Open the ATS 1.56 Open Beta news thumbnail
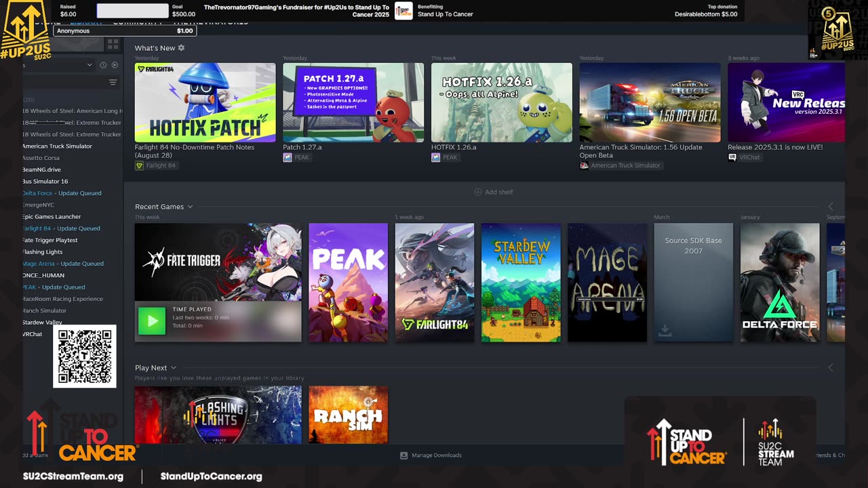The image size is (868, 488). coord(650,102)
